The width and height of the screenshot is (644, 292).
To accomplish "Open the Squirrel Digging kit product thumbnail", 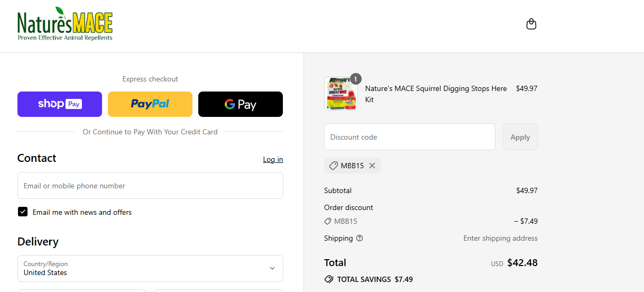I will [x=341, y=94].
